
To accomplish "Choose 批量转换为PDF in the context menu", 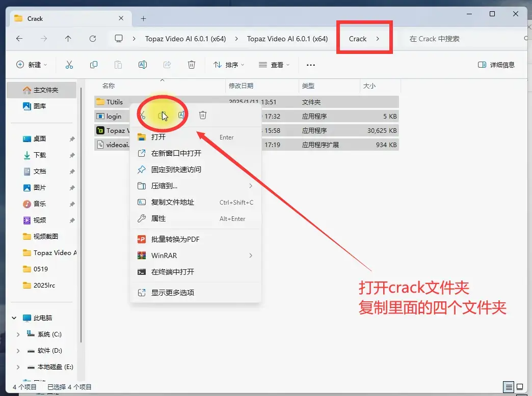I will (196, 239).
